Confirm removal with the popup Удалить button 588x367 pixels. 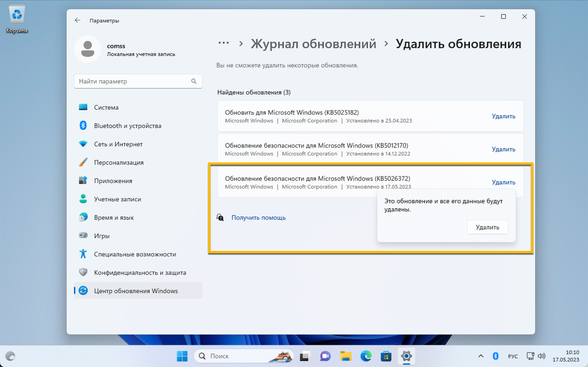488,227
